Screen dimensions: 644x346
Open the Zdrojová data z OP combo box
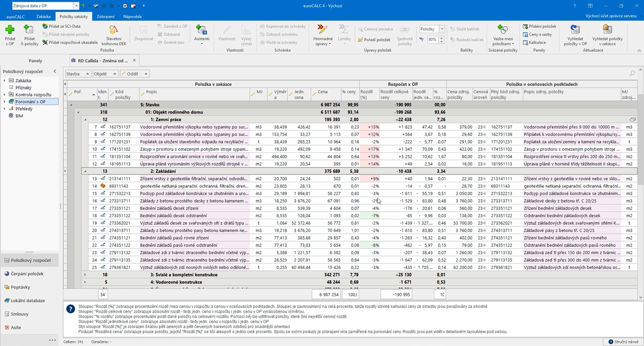(76, 6)
